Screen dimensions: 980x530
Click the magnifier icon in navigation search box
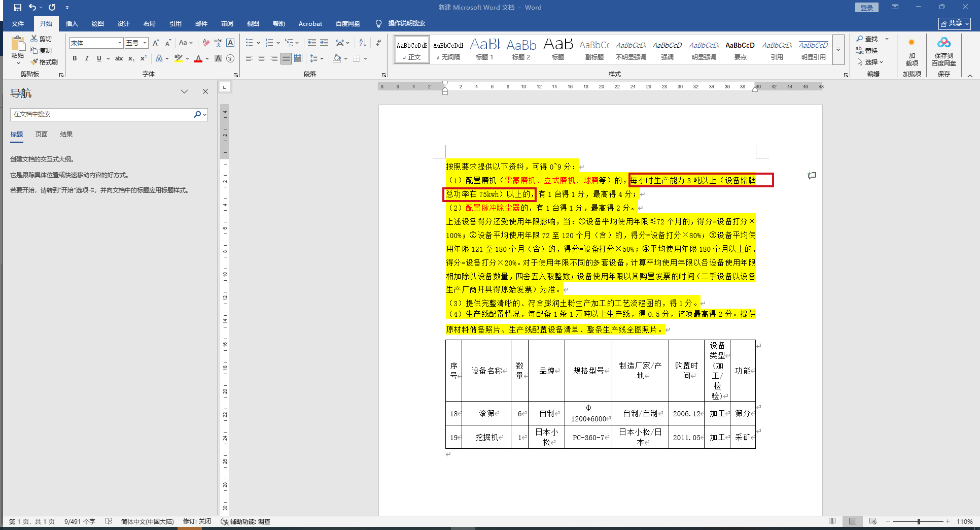(x=197, y=114)
